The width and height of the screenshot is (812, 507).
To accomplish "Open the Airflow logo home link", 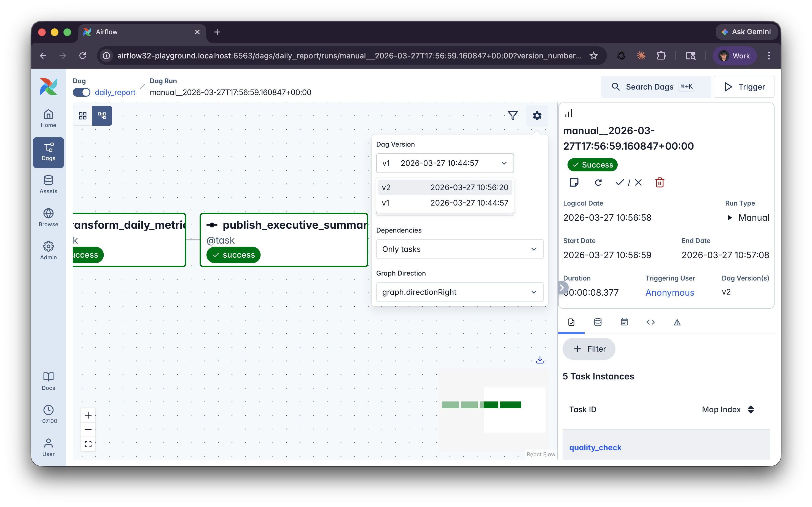I will 48,87.
